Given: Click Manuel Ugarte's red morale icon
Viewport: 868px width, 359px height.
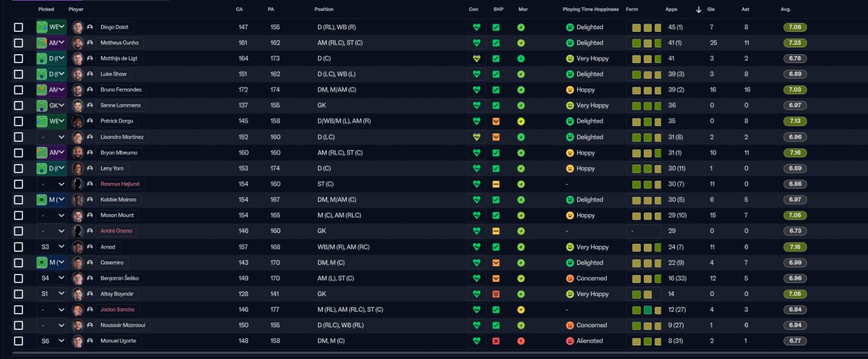Looking at the screenshot, I should tap(521, 341).
